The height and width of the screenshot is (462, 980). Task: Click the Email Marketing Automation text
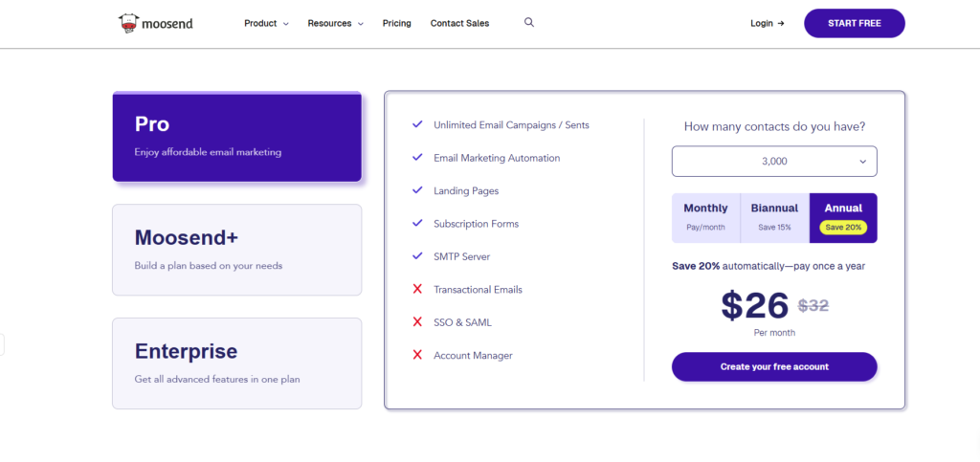(497, 158)
